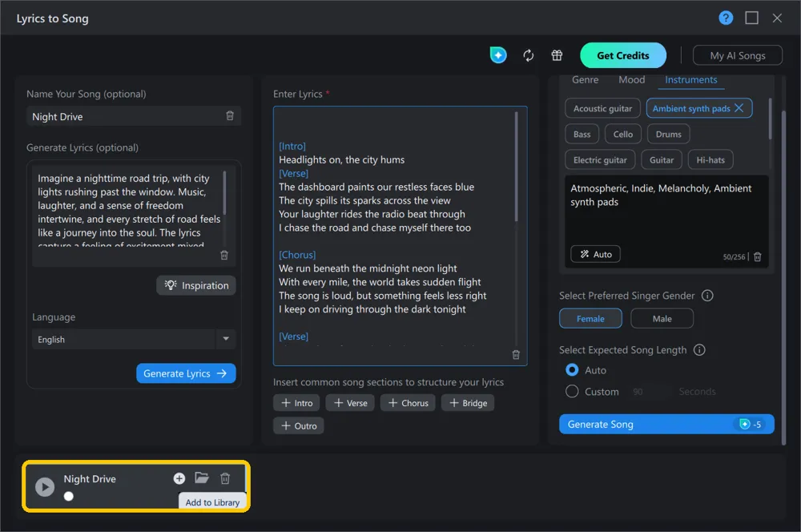Select Custom song length option
This screenshot has height=532, width=801.
point(572,392)
